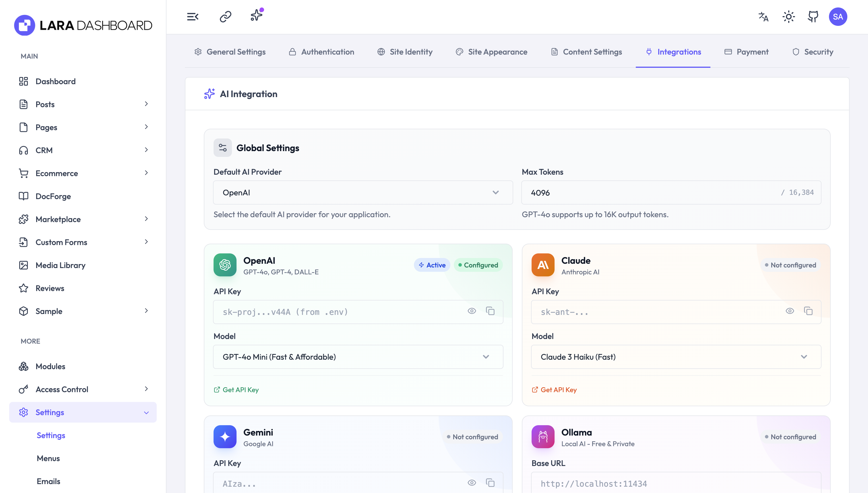Show the Claude API key value
Image resolution: width=868 pixels, height=493 pixels.
pyautogui.click(x=790, y=311)
